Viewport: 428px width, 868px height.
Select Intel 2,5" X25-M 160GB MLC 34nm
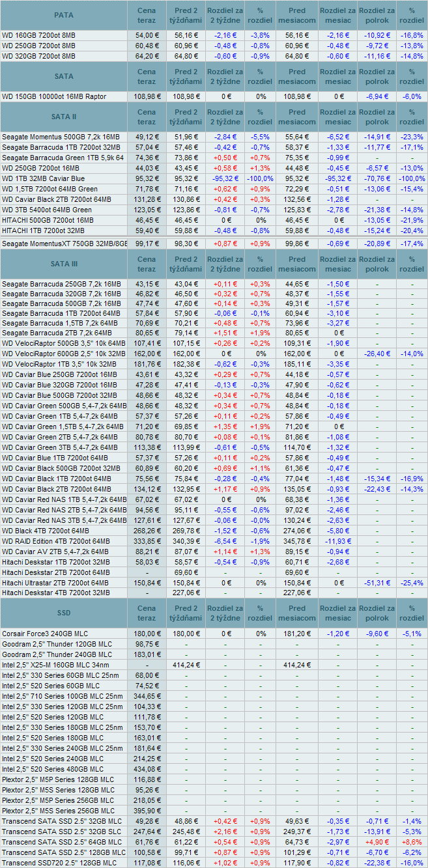pos(55,665)
